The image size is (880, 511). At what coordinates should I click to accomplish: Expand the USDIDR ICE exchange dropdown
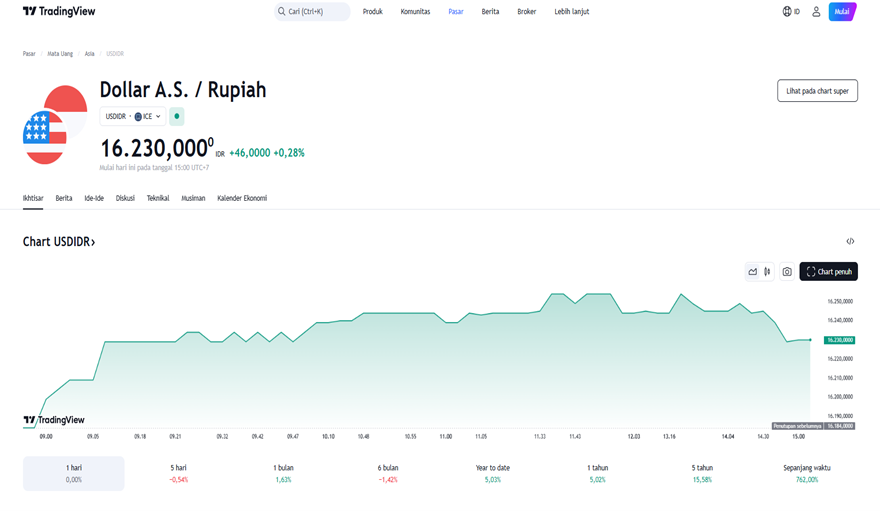pyautogui.click(x=133, y=116)
